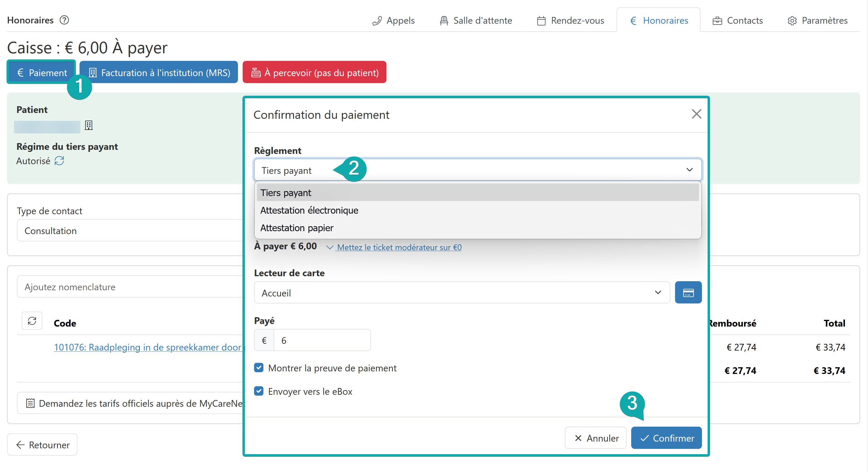Choose Attestation électronique option
Screen dimensions: 868x472
click(477, 210)
